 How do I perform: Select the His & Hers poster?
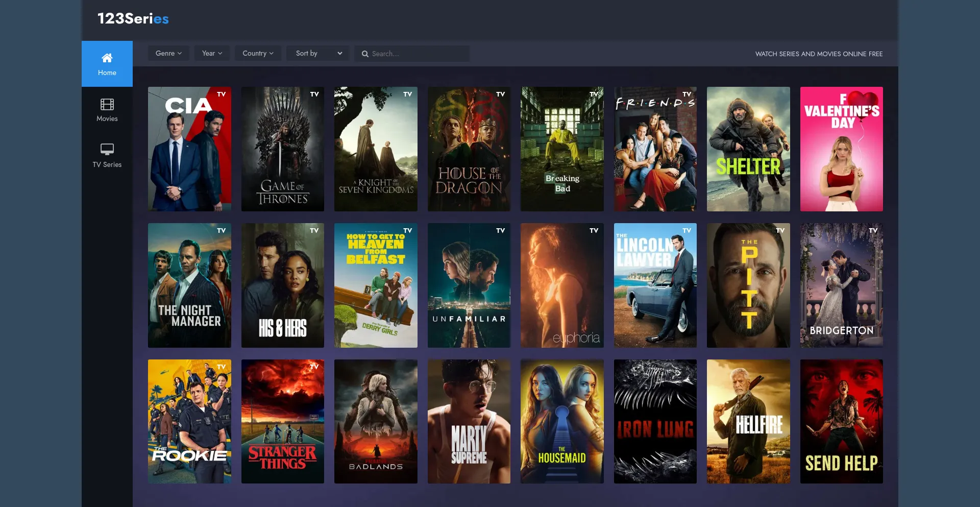coord(283,285)
